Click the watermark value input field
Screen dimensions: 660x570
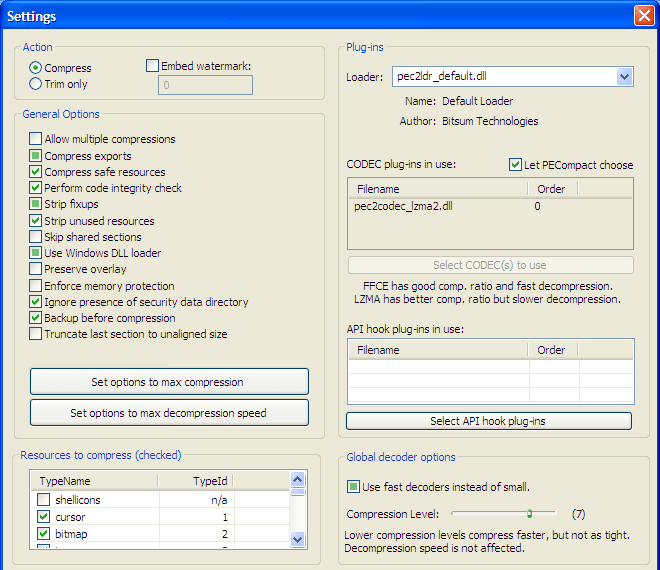pos(205,85)
